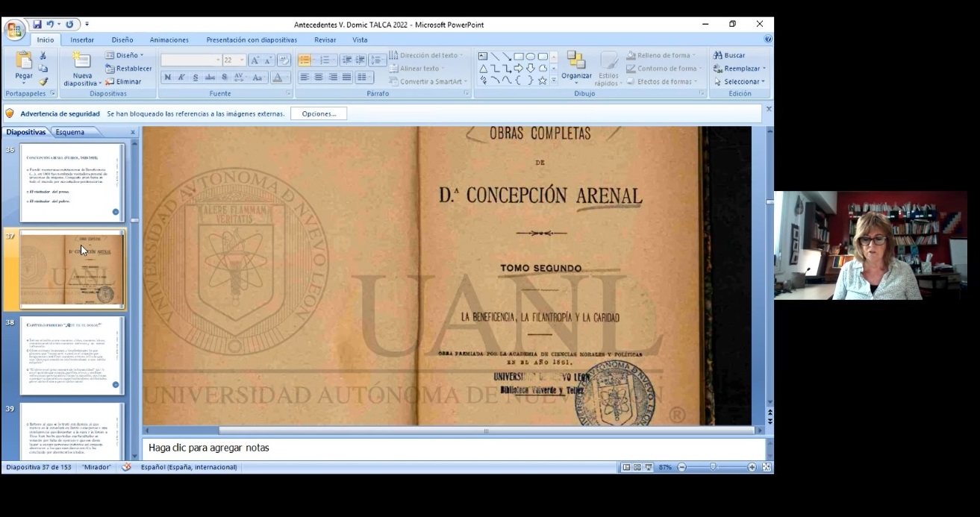Switch to slide sorter view
Viewport: 980px width, 517px height.
click(637, 467)
